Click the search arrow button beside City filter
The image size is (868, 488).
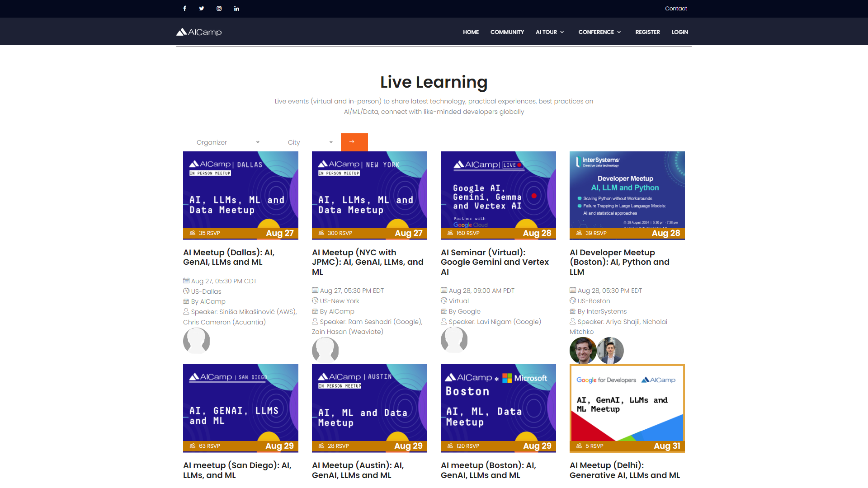tap(354, 142)
